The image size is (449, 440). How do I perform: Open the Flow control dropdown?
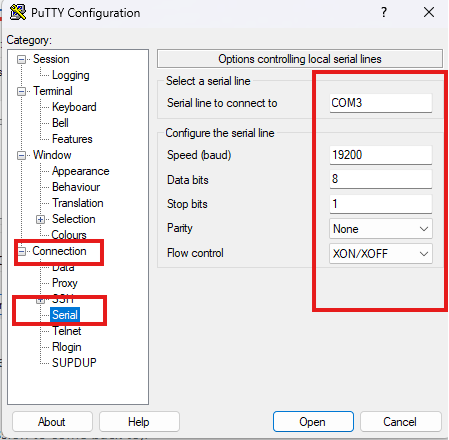(x=381, y=254)
